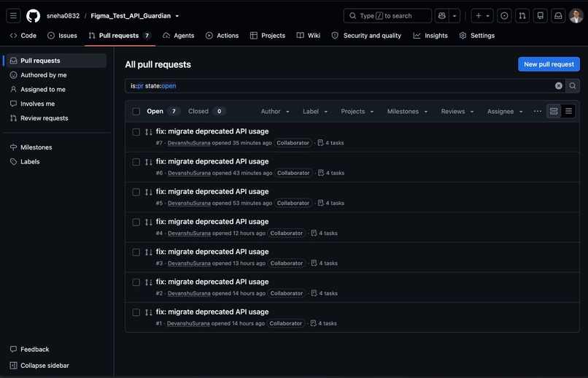Switch to Security and quality tab
Image resolution: width=588 pixels, height=378 pixels.
tap(366, 36)
